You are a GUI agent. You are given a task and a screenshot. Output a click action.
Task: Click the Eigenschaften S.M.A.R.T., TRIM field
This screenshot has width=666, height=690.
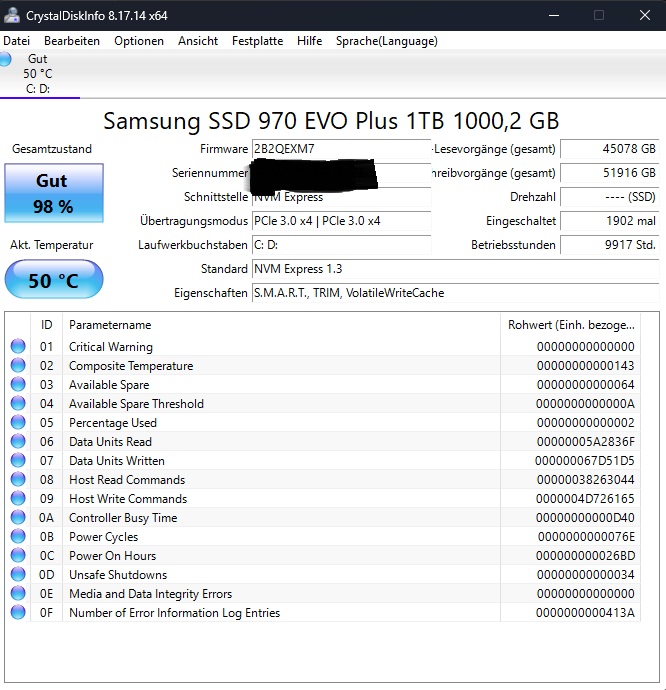click(x=456, y=293)
